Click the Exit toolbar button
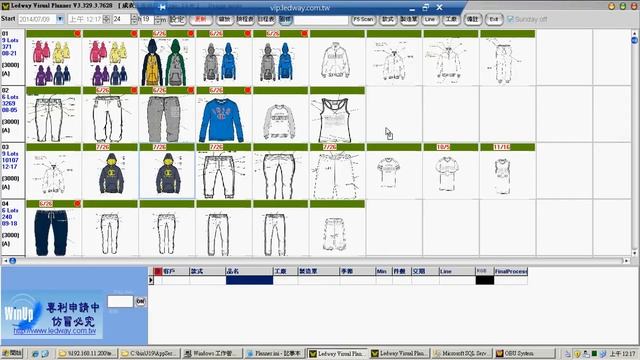The image size is (640, 360). pyautogui.click(x=494, y=19)
